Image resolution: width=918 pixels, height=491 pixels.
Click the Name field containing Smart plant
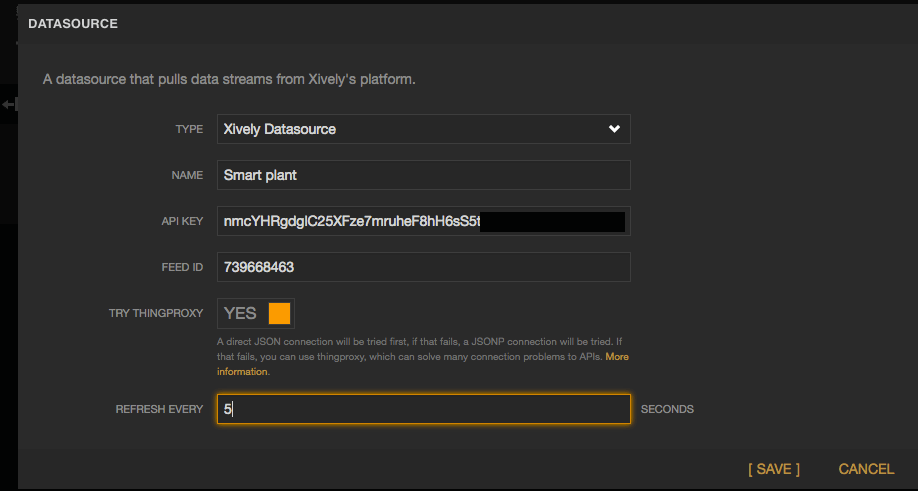point(423,175)
